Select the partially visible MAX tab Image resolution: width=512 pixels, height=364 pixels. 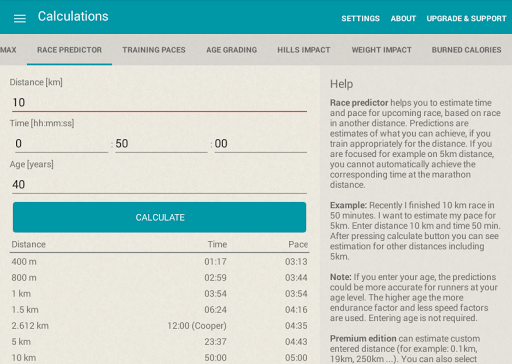click(x=9, y=50)
